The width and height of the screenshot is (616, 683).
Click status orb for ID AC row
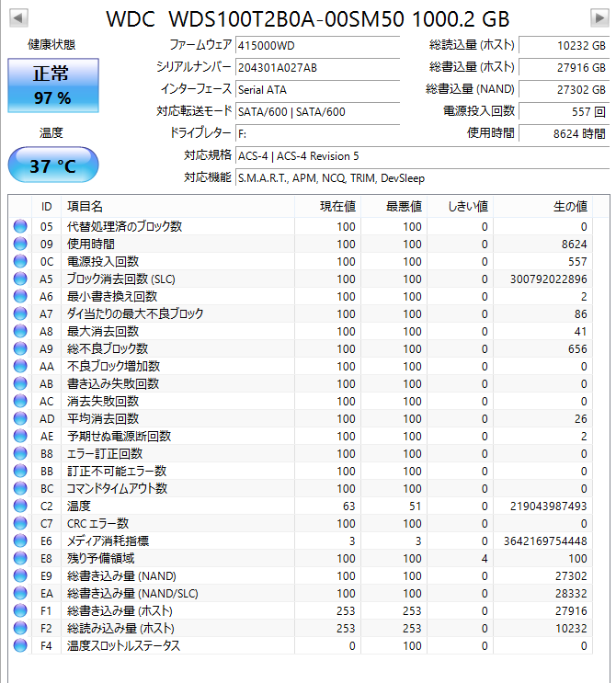coord(20,401)
